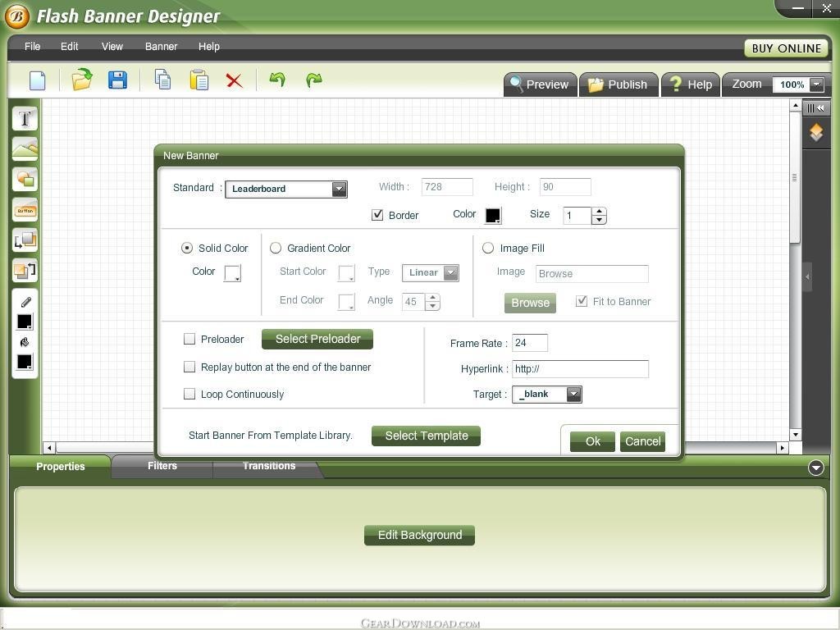Click the Help button in toolbar
The height and width of the screenshot is (630, 840).
pyautogui.click(x=691, y=84)
